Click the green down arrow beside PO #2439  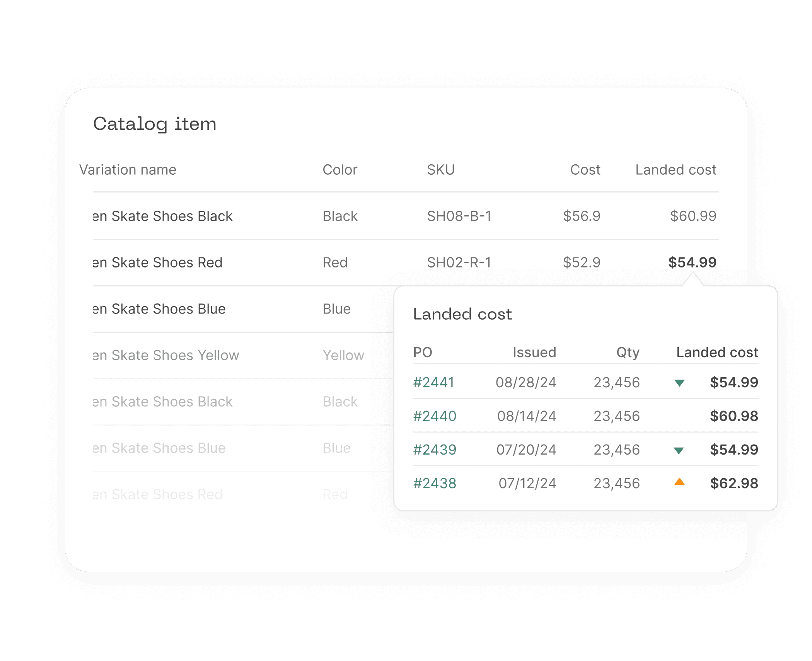679,450
